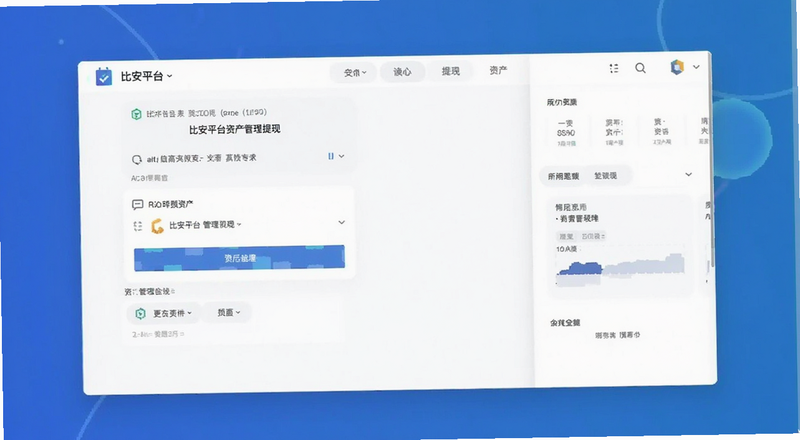Click the large blue confirm button

pos(239,258)
